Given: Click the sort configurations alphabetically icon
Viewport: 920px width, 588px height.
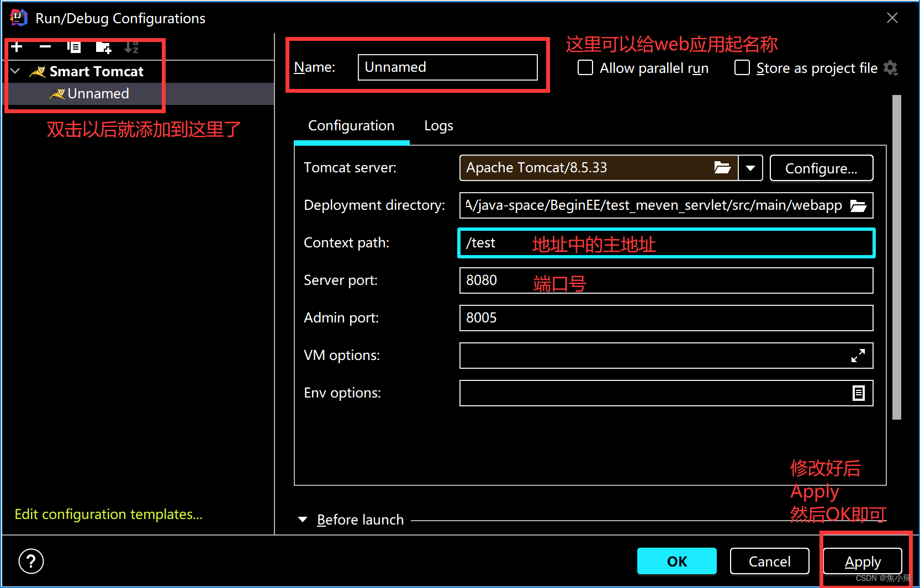Looking at the screenshot, I should [131, 47].
